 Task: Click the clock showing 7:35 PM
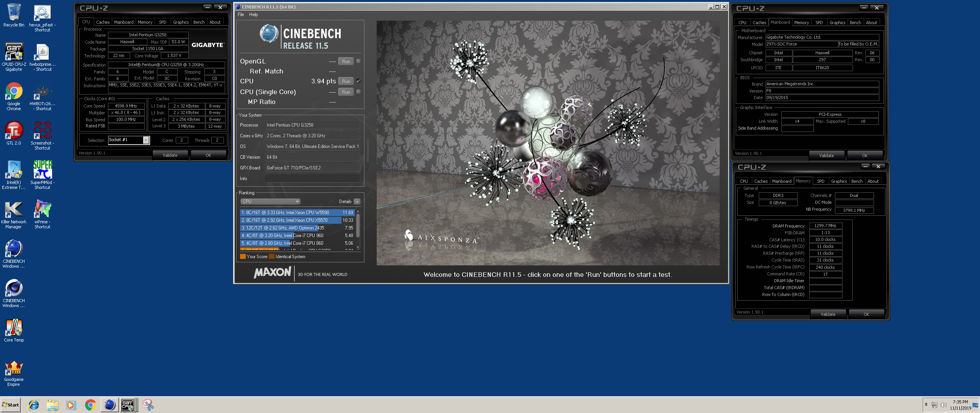[960, 402]
